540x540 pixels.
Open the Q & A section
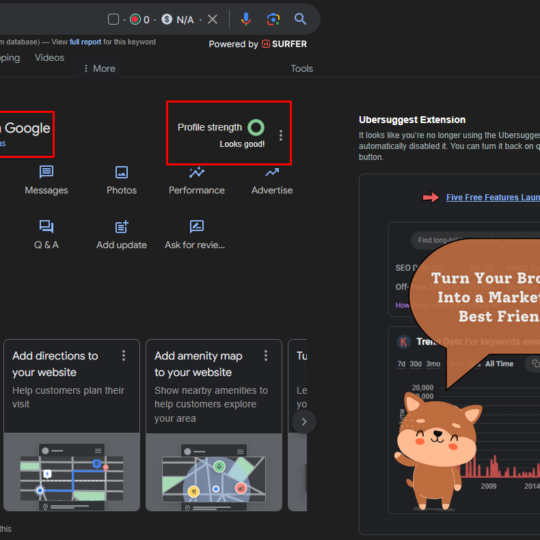point(46,235)
